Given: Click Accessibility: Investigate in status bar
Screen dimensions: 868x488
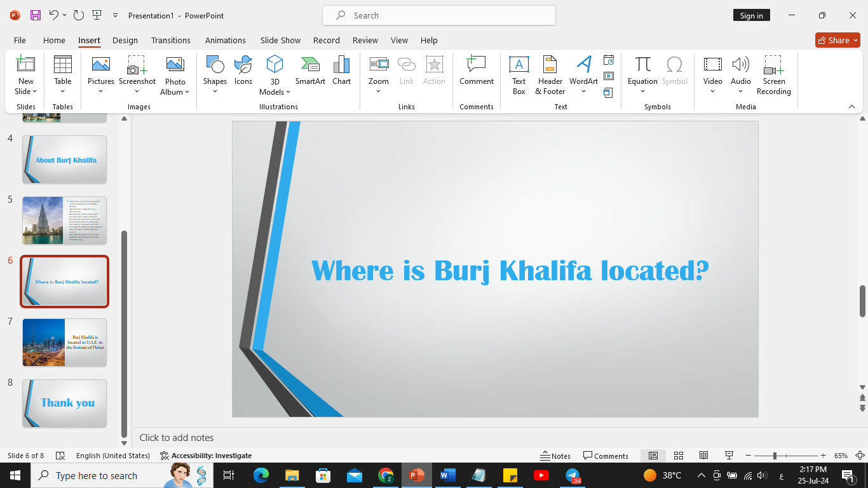Looking at the screenshot, I should (x=206, y=456).
